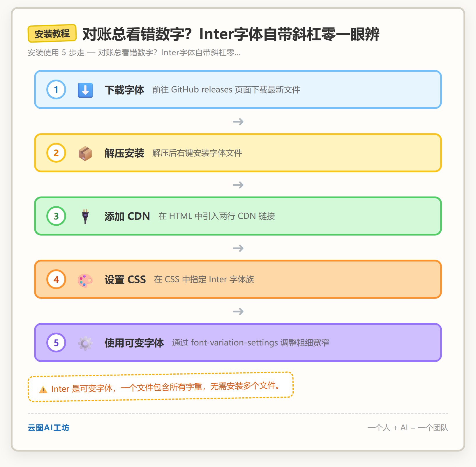This screenshot has height=467, width=476.
Task: Click the slogan 一个人 + AI = 一个团队
Action: (408, 428)
